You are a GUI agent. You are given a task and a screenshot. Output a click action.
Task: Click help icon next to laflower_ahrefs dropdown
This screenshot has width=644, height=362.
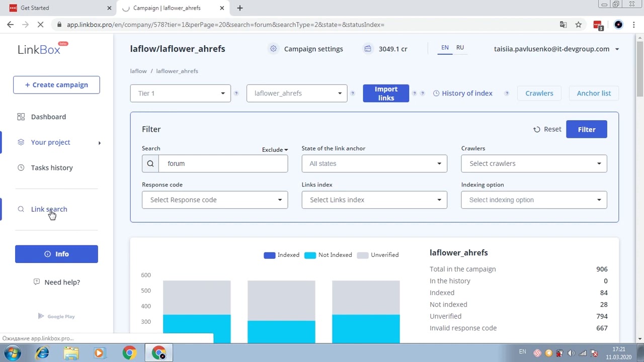(352, 94)
